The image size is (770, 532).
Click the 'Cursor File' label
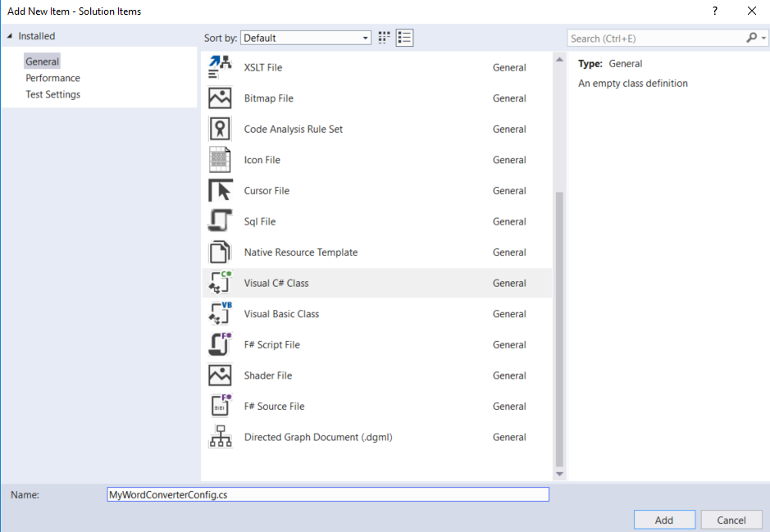click(267, 190)
